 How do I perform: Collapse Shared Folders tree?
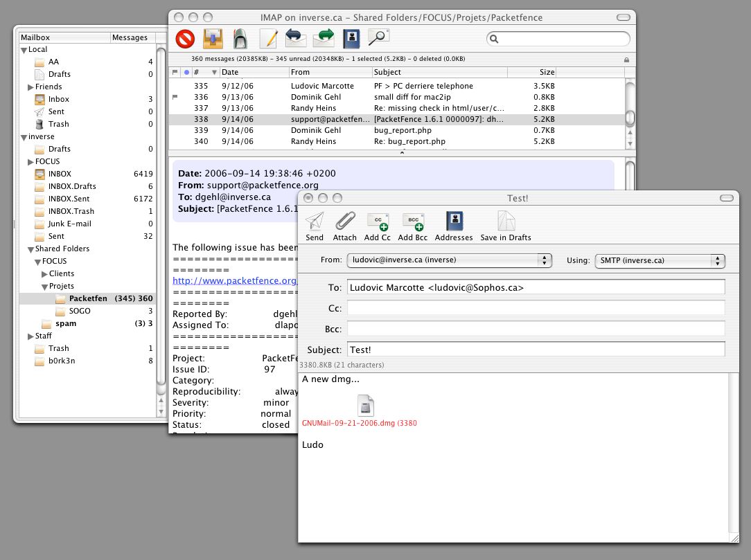tap(30, 249)
